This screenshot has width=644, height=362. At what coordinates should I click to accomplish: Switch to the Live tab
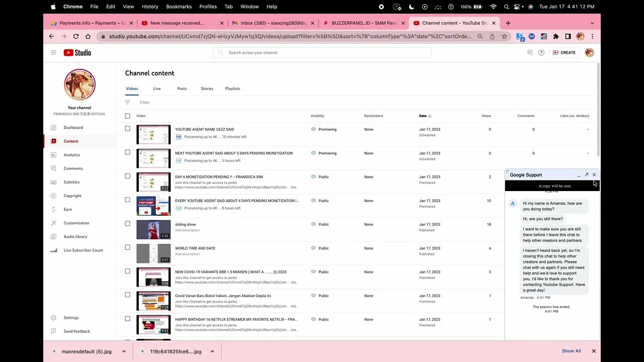pos(157,88)
